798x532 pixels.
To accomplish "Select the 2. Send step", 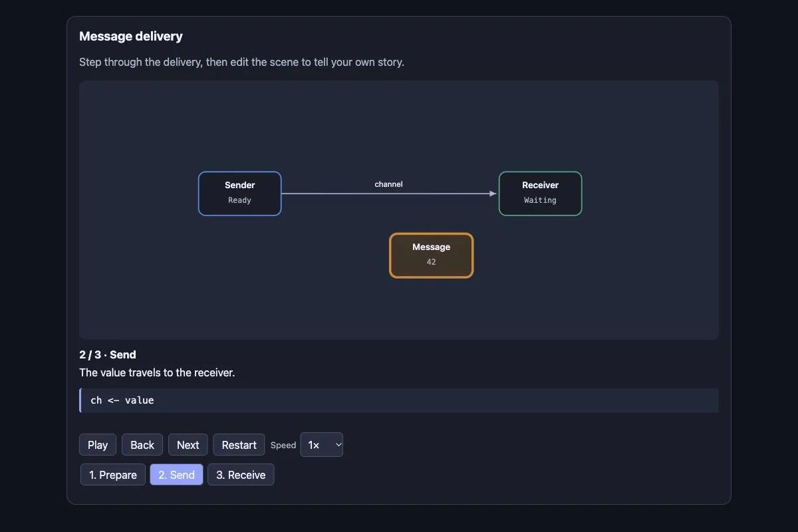I will pyautogui.click(x=177, y=475).
